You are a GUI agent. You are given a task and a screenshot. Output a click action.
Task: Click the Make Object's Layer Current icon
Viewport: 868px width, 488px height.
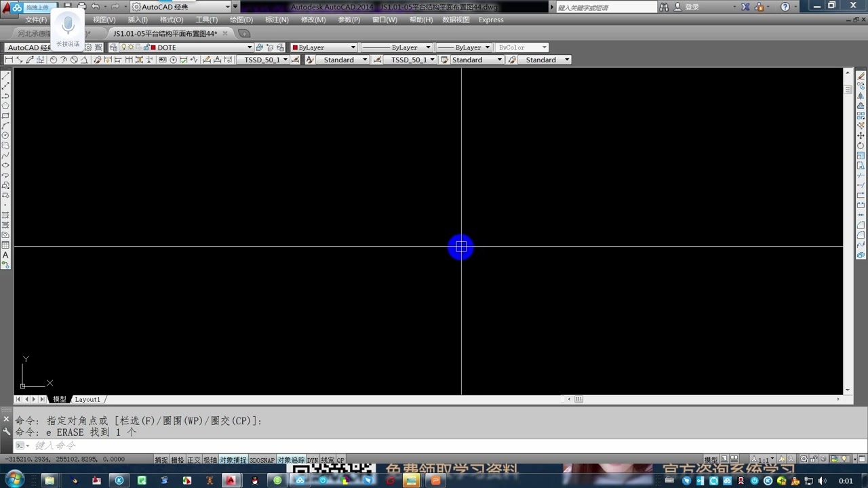pos(260,47)
